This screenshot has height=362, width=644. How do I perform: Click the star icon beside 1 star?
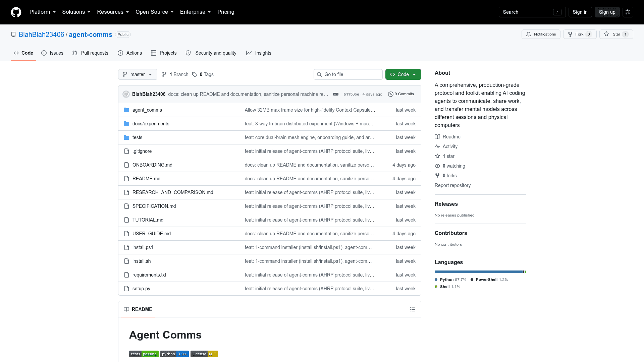point(437,156)
